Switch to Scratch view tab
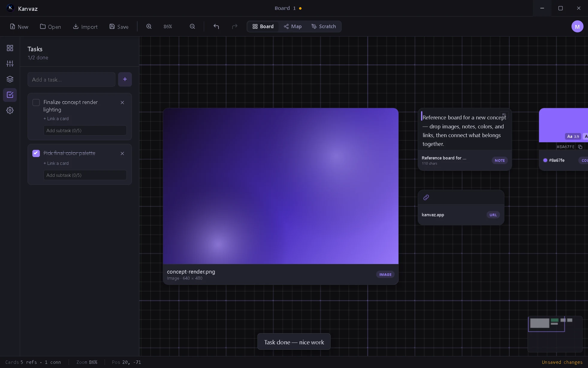The image size is (588, 368). [324, 26]
